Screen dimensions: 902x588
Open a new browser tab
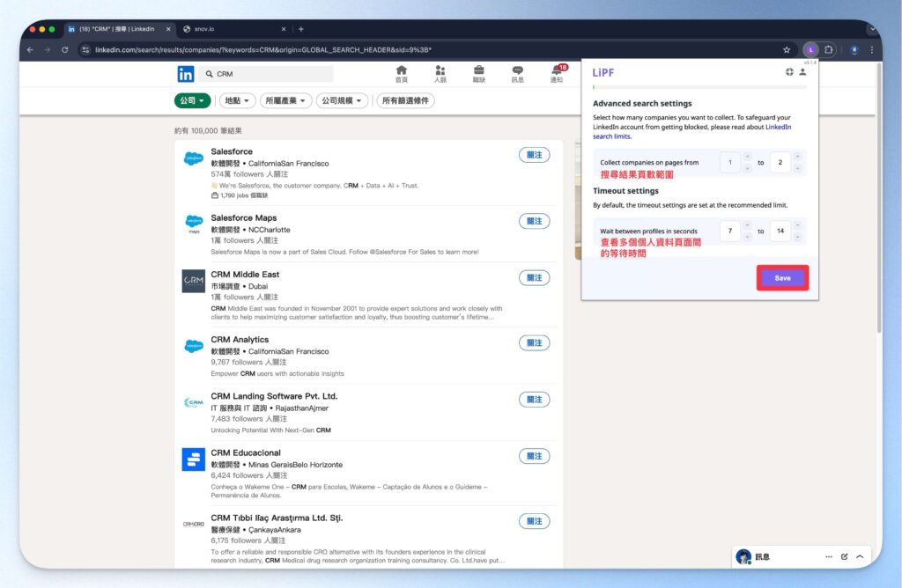(x=301, y=29)
